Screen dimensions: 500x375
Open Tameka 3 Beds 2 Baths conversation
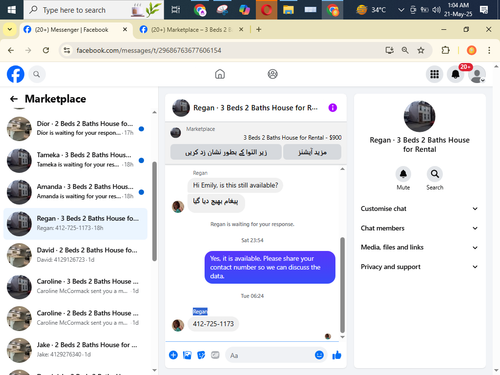[75, 160]
